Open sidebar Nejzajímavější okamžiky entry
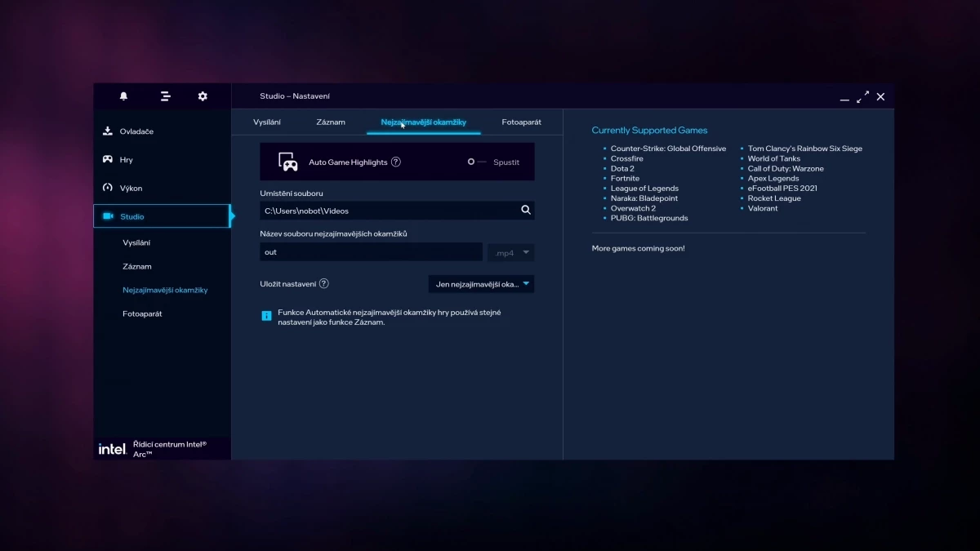The height and width of the screenshot is (551, 980). pyautogui.click(x=165, y=290)
